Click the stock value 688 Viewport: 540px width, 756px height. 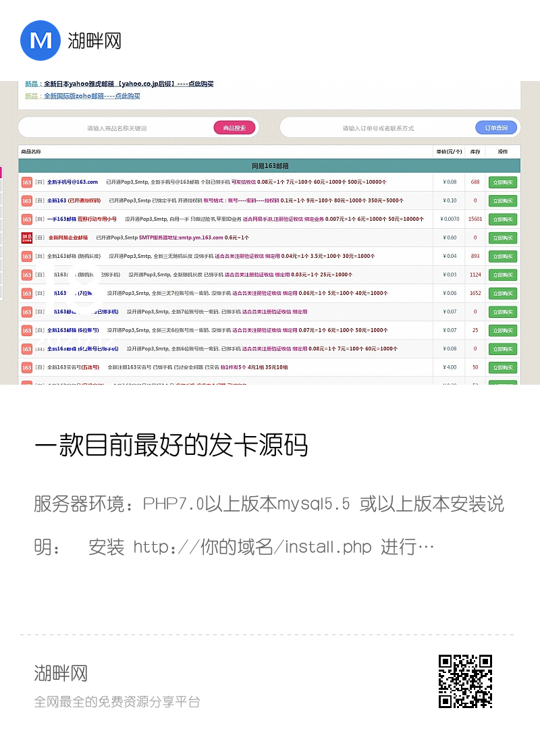pyautogui.click(x=475, y=182)
